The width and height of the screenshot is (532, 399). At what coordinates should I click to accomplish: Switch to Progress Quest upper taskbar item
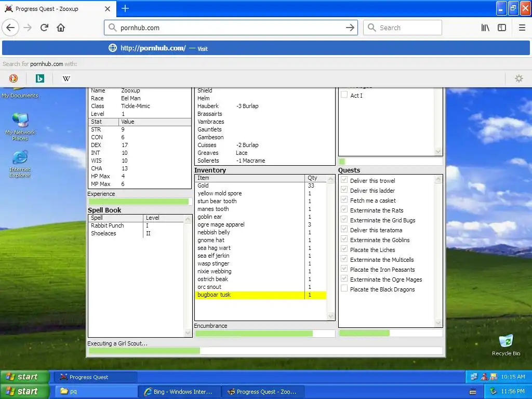pyautogui.click(x=96, y=377)
